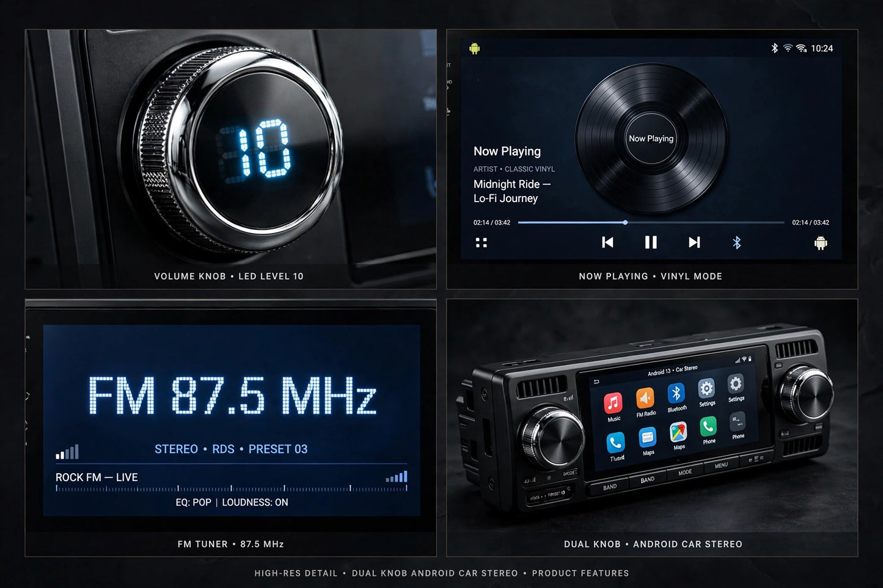Viewport: 883px width, 588px height.
Task: Click the VOLUME KNOB • LED LEVEL 10 caption
Action: click(229, 276)
